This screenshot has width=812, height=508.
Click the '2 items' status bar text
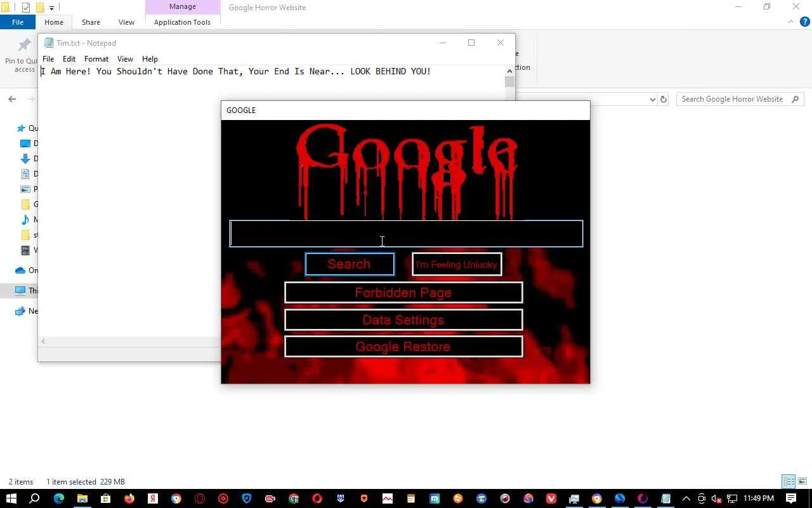(21, 482)
